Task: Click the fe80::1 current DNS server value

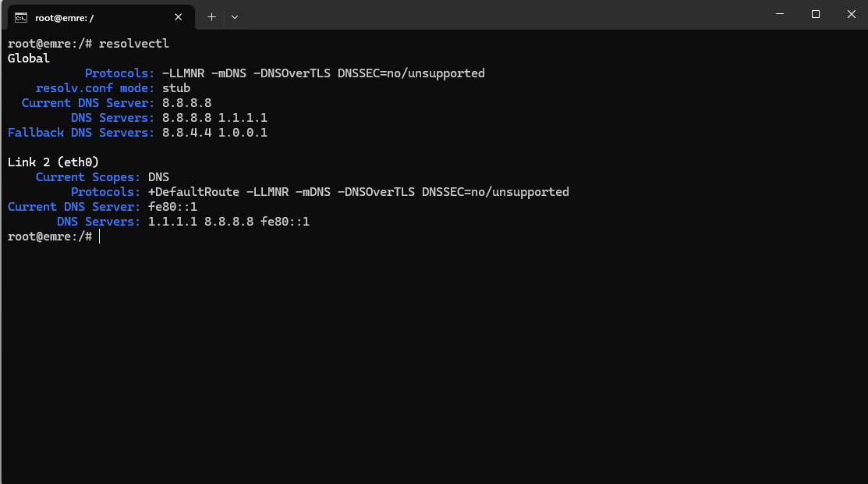Action: (x=172, y=207)
